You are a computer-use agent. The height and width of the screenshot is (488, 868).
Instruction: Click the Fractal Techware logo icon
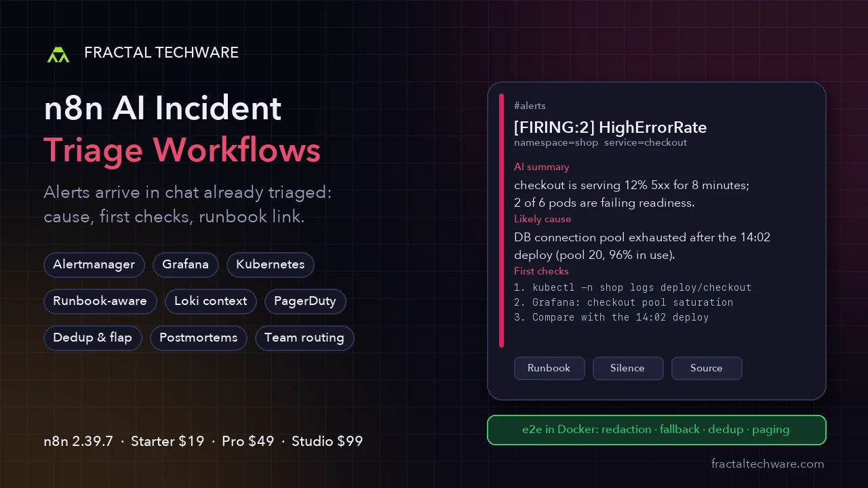(x=58, y=54)
